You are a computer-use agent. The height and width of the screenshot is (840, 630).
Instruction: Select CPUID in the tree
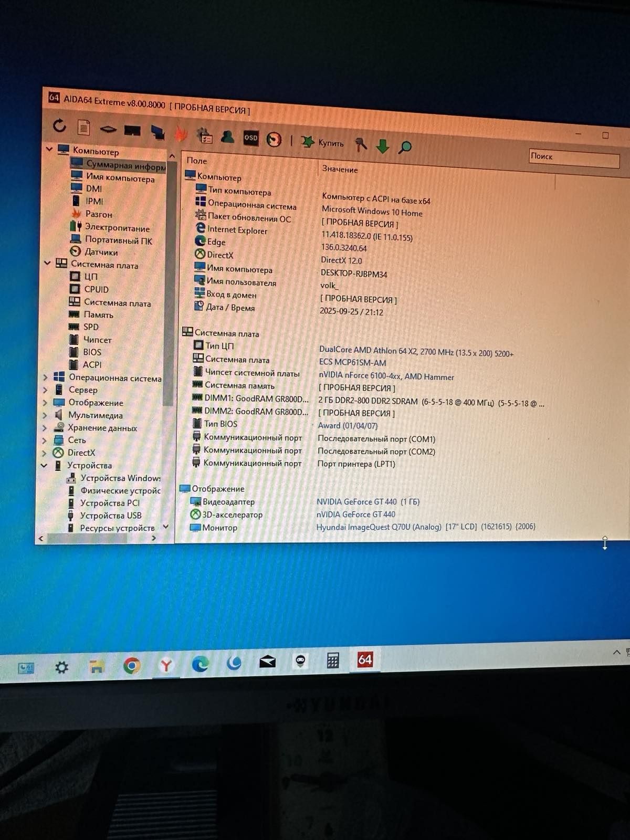pyautogui.click(x=97, y=289)
